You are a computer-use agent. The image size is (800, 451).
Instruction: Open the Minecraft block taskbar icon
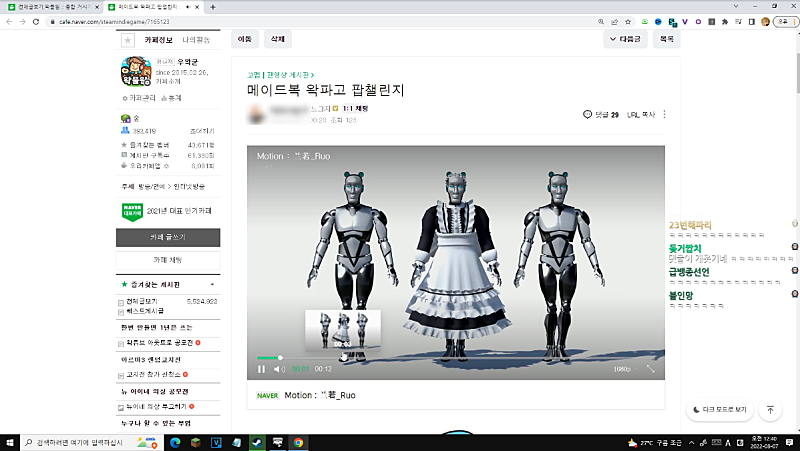click(x=195, y=442)
